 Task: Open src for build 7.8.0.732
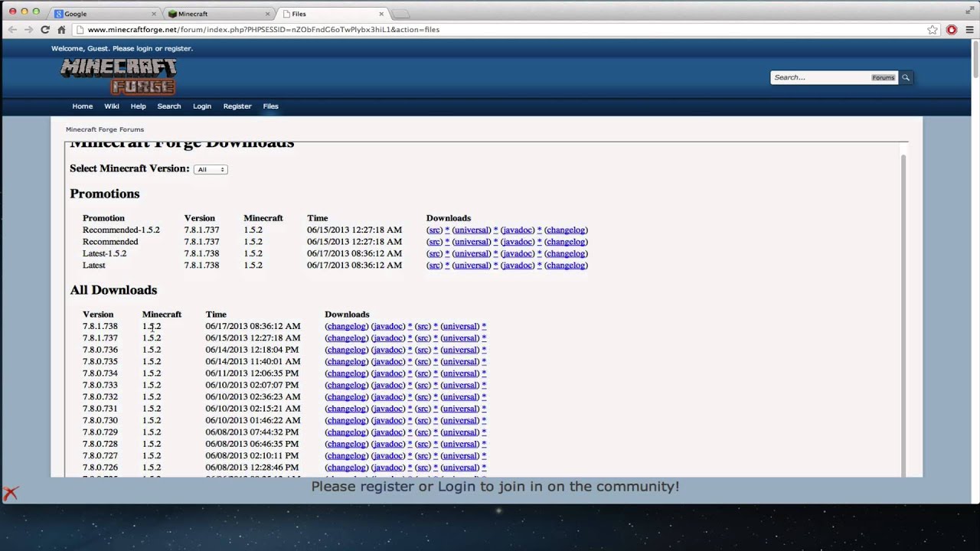click(x=423, y=396)
